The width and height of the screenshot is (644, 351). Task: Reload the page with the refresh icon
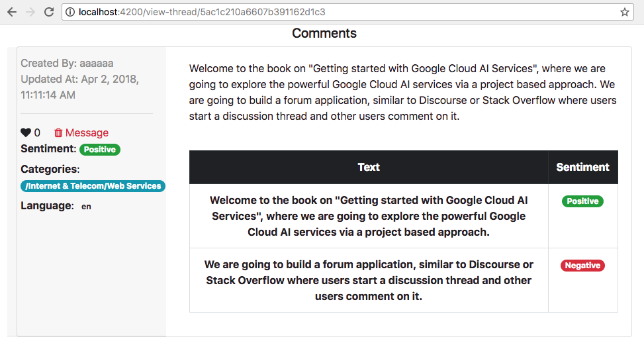[49, 12]
